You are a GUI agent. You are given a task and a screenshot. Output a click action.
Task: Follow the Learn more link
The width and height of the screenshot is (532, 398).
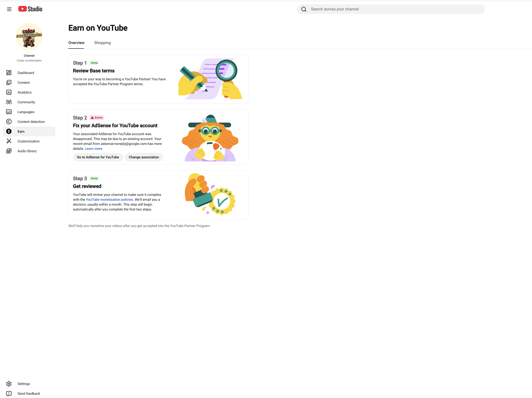point(94,149)
